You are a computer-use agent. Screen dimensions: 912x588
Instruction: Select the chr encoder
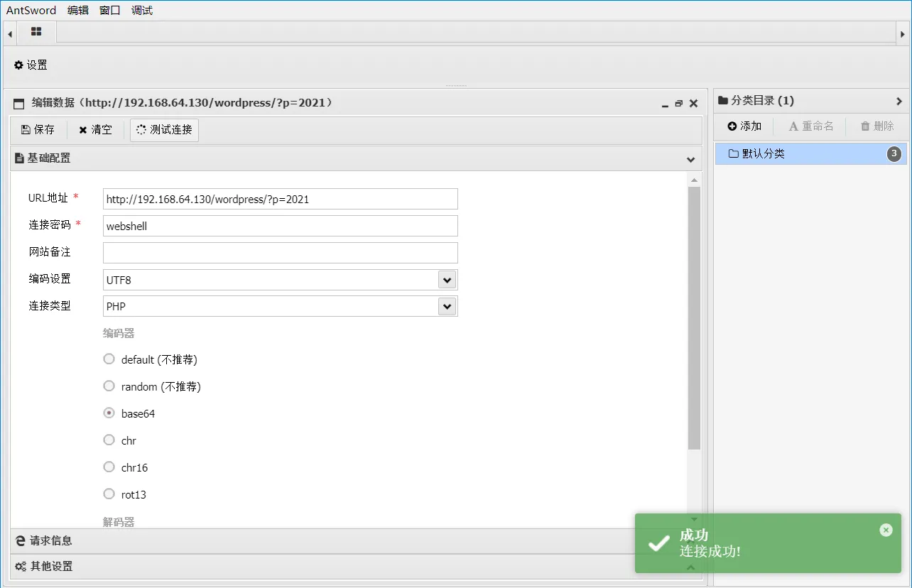tap(109, 440)
